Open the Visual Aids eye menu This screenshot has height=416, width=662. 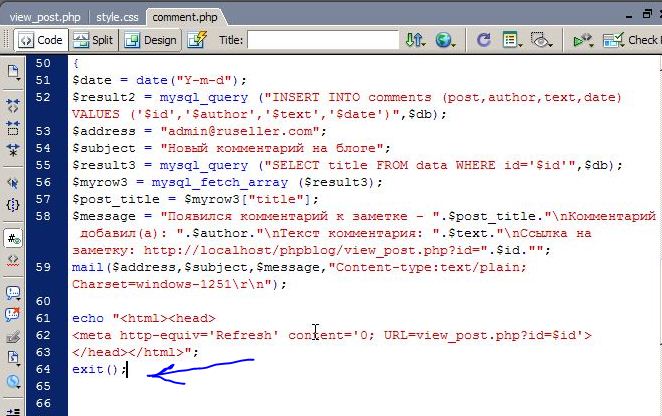(x=542, y=40)
